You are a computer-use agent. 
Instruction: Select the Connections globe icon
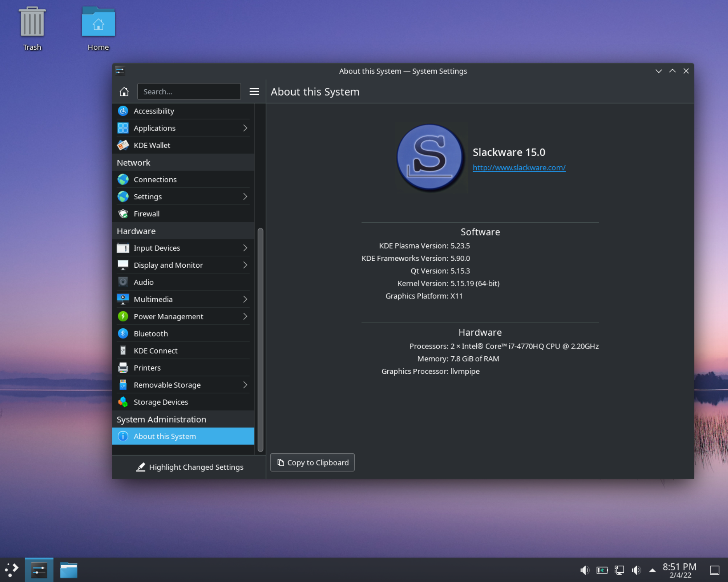click(123, 179)
